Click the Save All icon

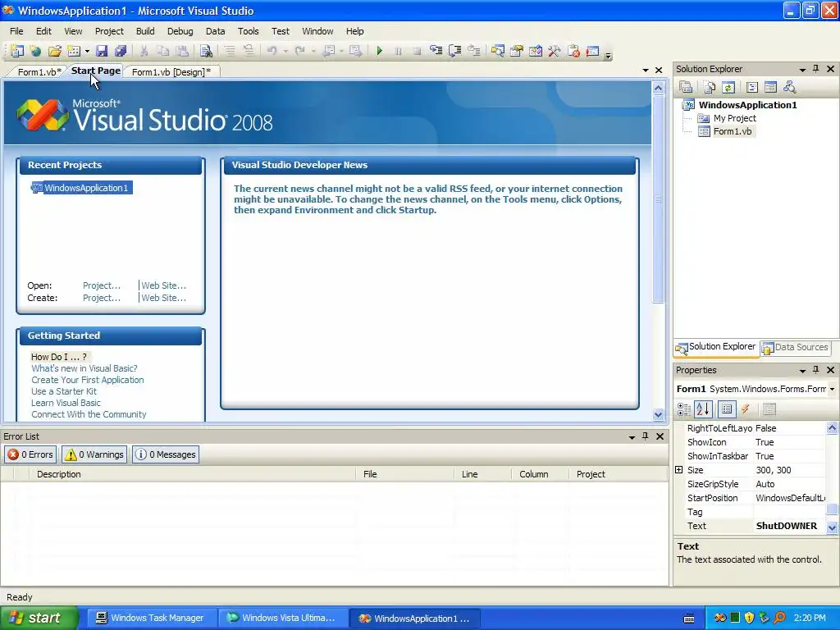coord(121,51)
